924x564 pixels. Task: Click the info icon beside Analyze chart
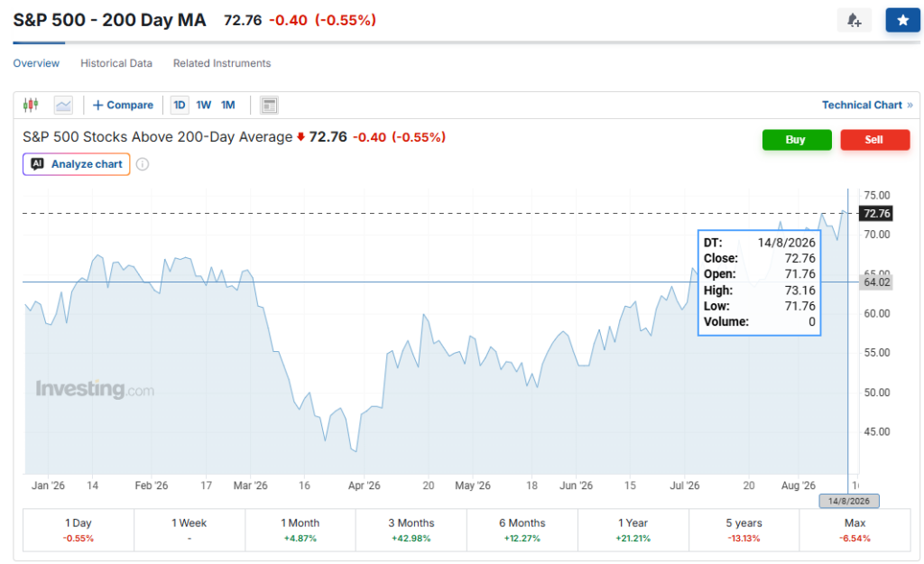click(143, 164)
